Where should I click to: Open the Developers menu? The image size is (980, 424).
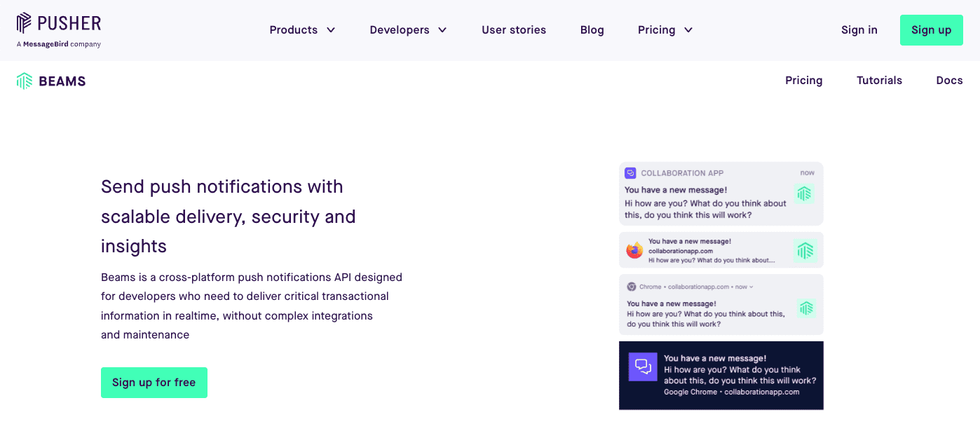point(408,30)
